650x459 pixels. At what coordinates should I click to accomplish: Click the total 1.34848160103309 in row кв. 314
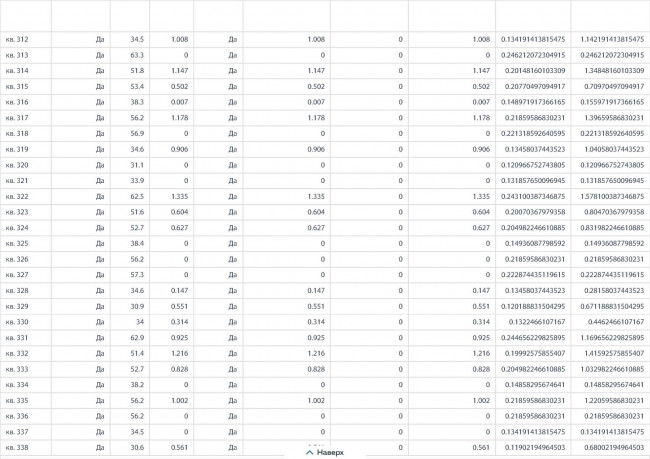pos(614,71)
